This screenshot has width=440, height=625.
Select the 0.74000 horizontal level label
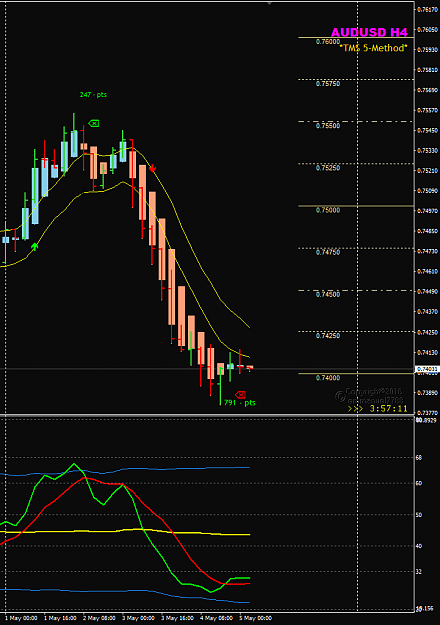click(328, 377)
